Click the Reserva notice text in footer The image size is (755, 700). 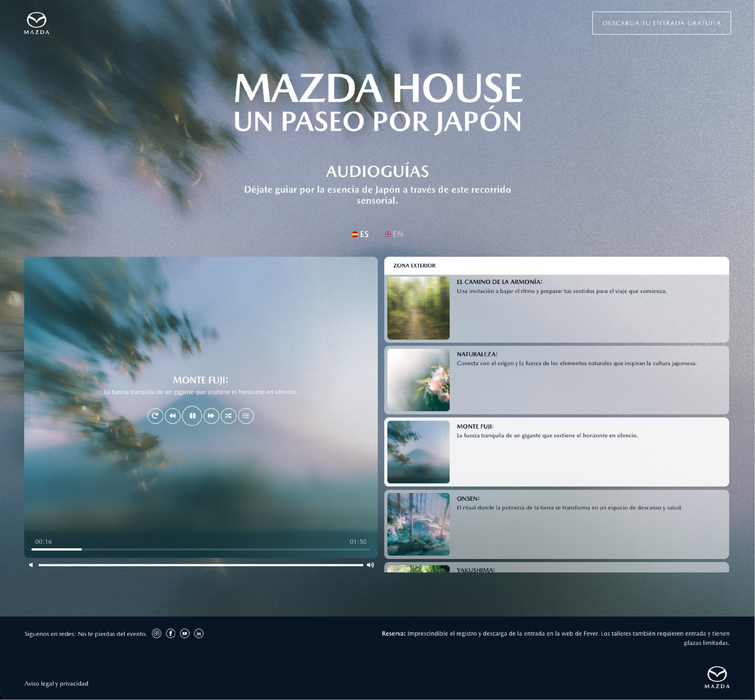coord(556,638)
